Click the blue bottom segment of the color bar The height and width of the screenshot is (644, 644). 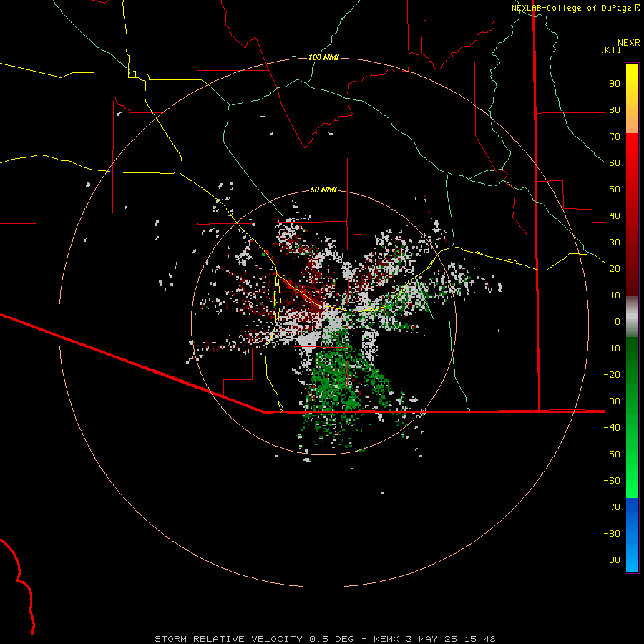[x=632, y=535]
